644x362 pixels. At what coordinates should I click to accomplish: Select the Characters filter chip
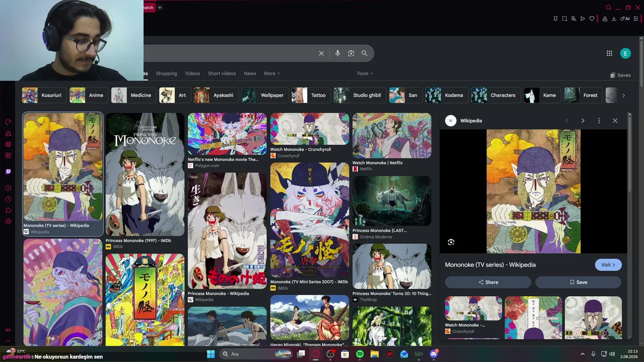(x=495, y=95)
